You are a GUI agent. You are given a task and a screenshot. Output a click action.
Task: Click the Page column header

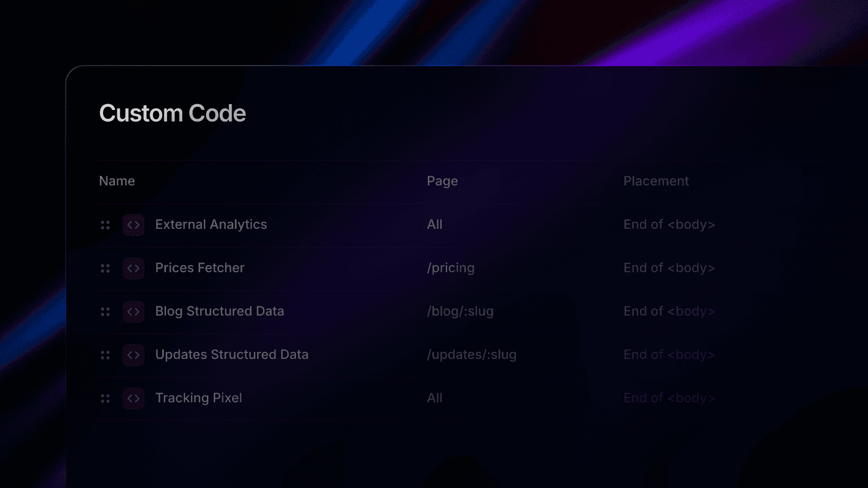point(442,181)
